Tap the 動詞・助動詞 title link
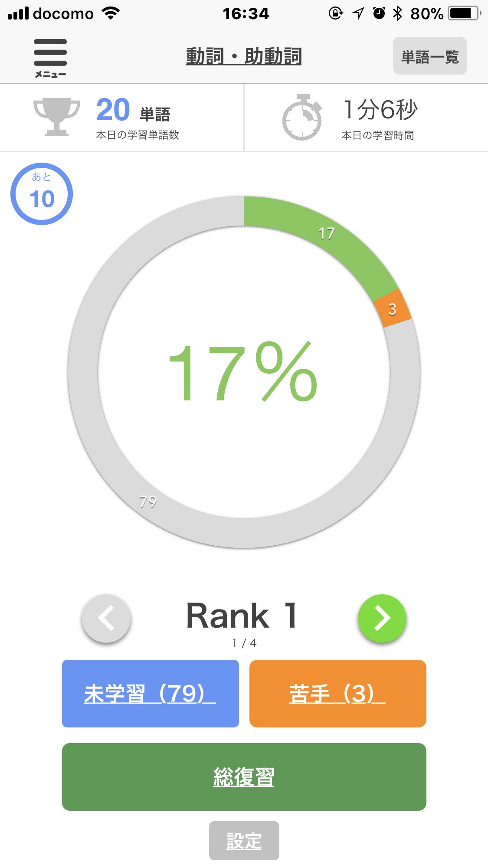The image size is (488, 868). [244, 56]
